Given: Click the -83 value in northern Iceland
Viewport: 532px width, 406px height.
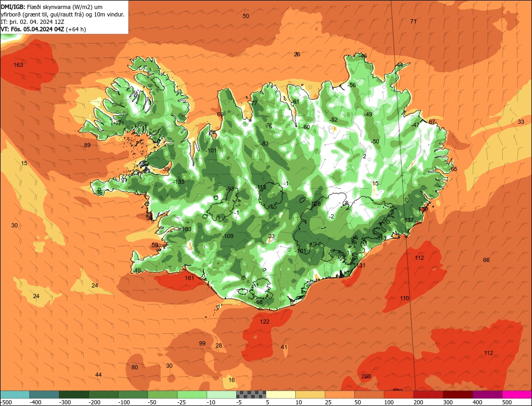Looking at the screenshot, I should [264, 143].
